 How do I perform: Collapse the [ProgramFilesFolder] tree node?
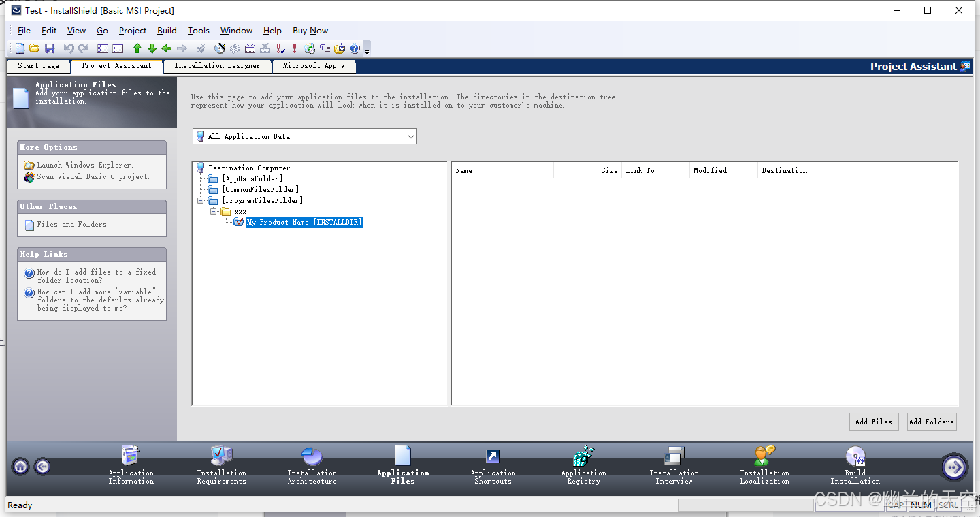(x=201, y=200)
